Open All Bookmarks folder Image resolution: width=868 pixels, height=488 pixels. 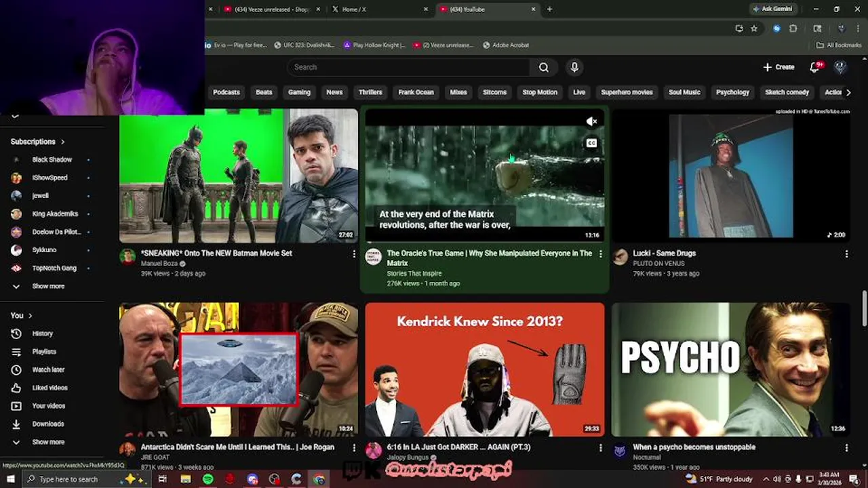(x=839, y=45)
